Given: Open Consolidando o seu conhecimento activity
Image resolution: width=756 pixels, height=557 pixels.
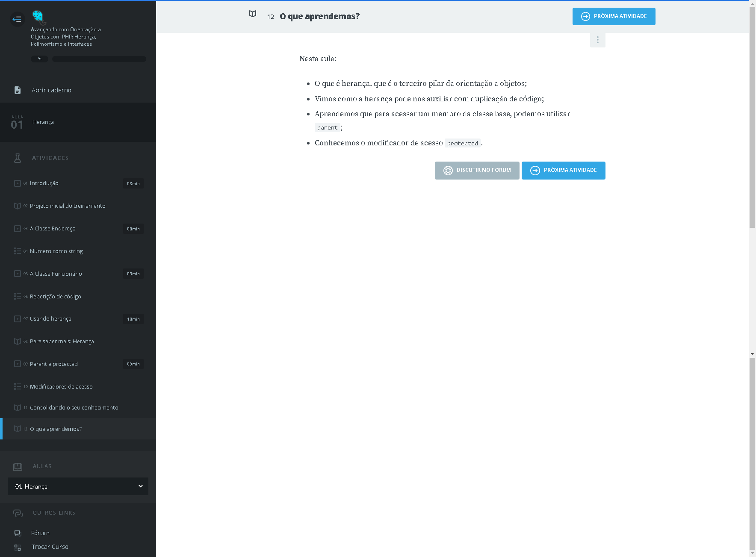Looking at the screenshot, I should tap(74, 408).
